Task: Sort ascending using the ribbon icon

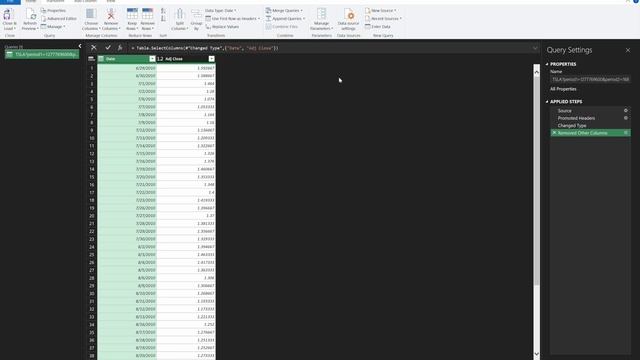Action: [163, 11]
